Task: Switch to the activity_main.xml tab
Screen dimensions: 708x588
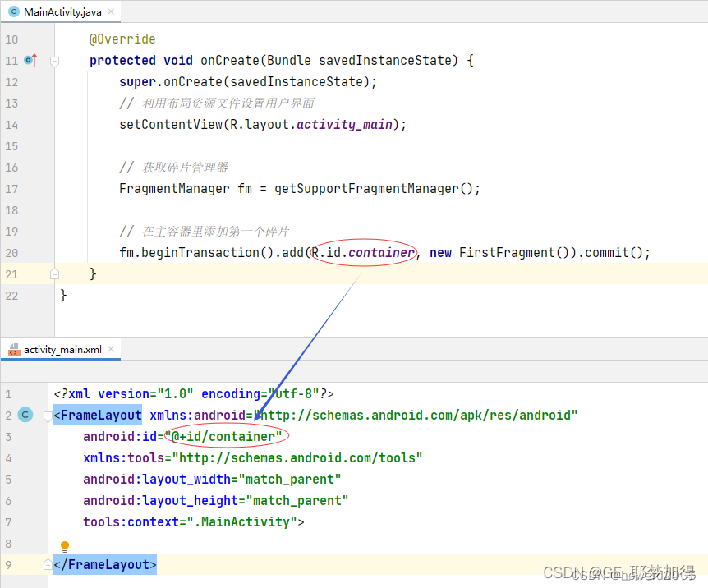Action: (x=62, y=349)
